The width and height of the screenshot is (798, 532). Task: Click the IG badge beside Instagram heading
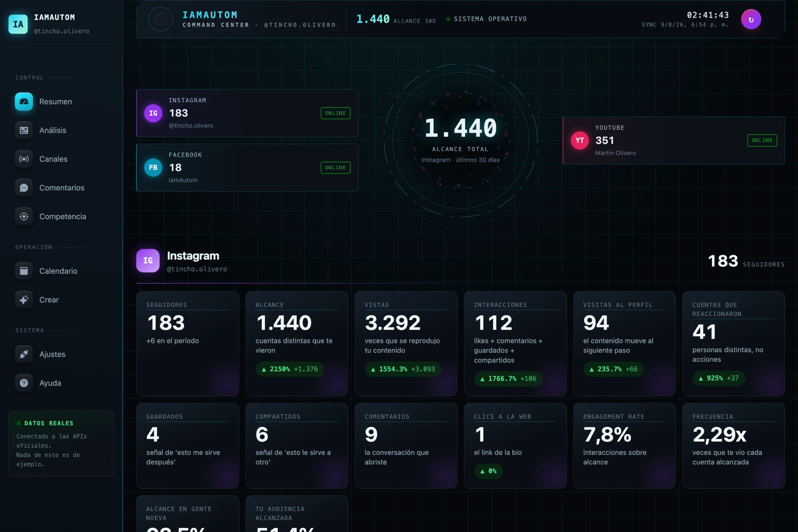pos(148,261)
